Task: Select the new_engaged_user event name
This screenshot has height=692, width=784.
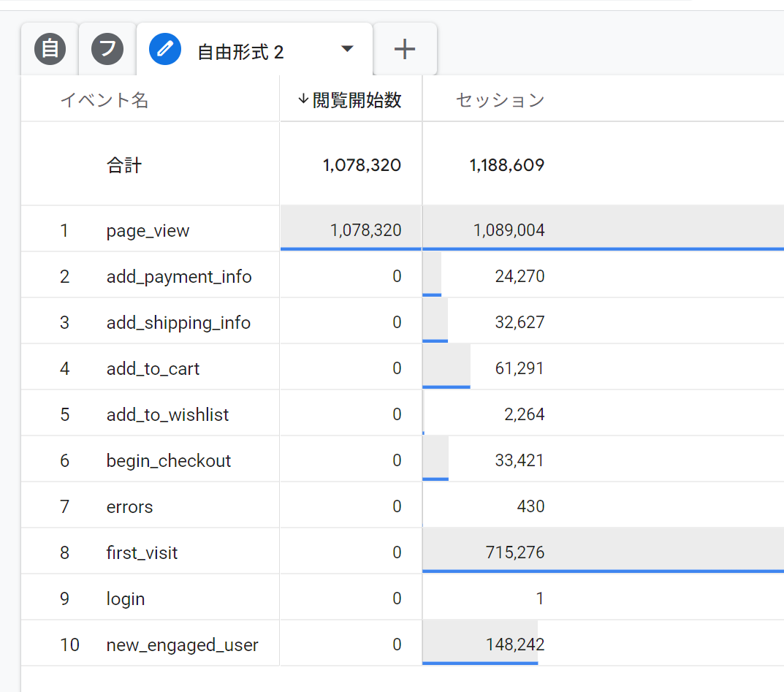Action: point(183,645)
